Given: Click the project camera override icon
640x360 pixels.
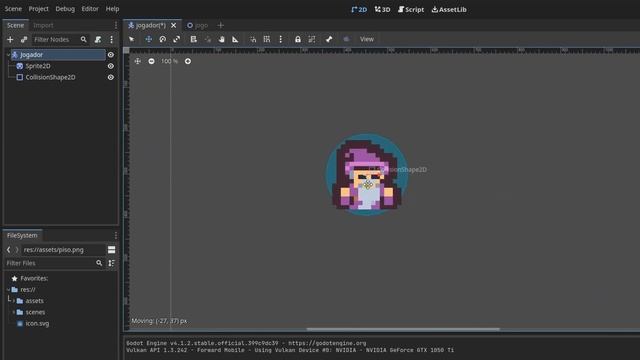Looking at the screenshot, I should click(346, 39).
